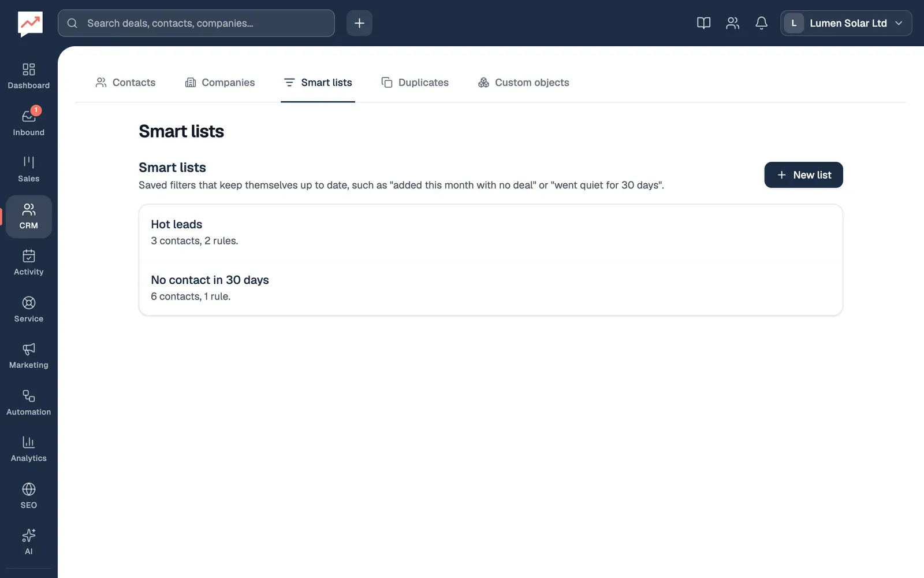Click the search magnifier icon
Screen dimensions: 924x578
(x=72, y=23)
